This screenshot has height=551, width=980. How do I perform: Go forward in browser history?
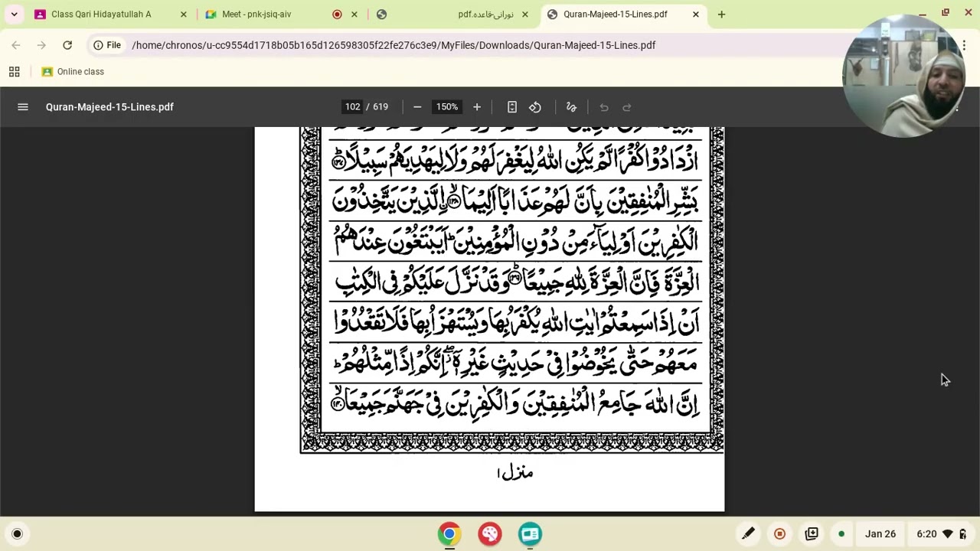(x=41, y=45)
